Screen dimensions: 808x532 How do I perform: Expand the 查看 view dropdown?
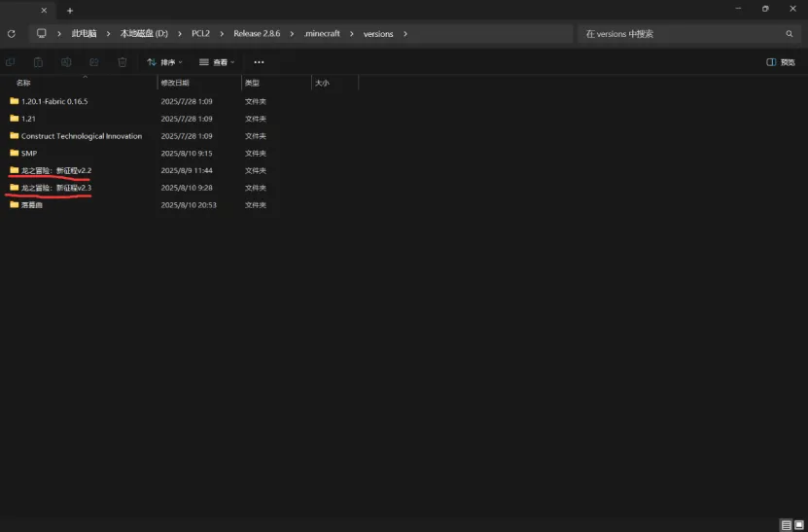click(217, 62)
